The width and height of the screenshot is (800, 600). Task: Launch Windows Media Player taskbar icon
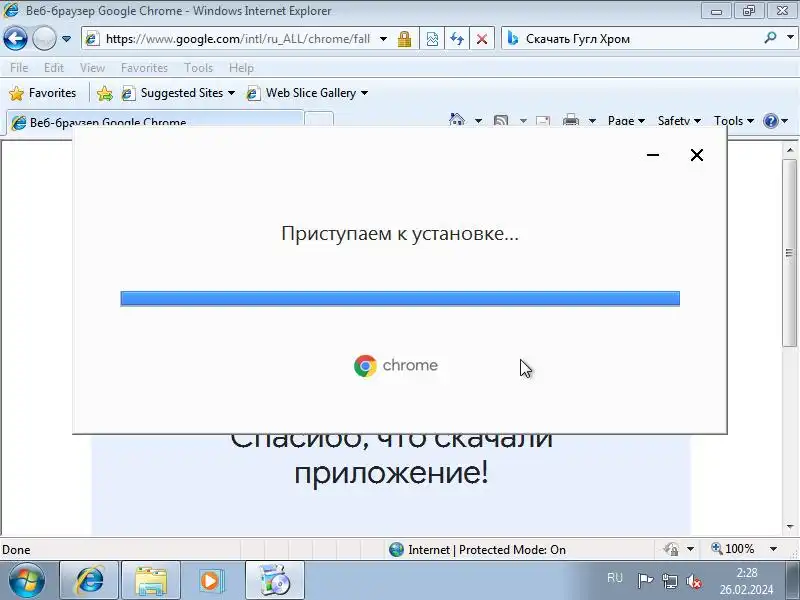(x=211, y=581)
